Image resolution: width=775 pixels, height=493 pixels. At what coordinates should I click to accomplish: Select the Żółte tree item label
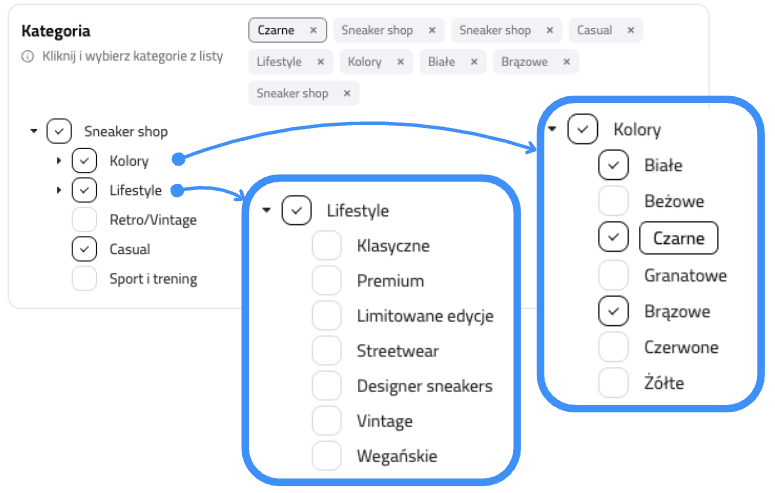[664, 383]
